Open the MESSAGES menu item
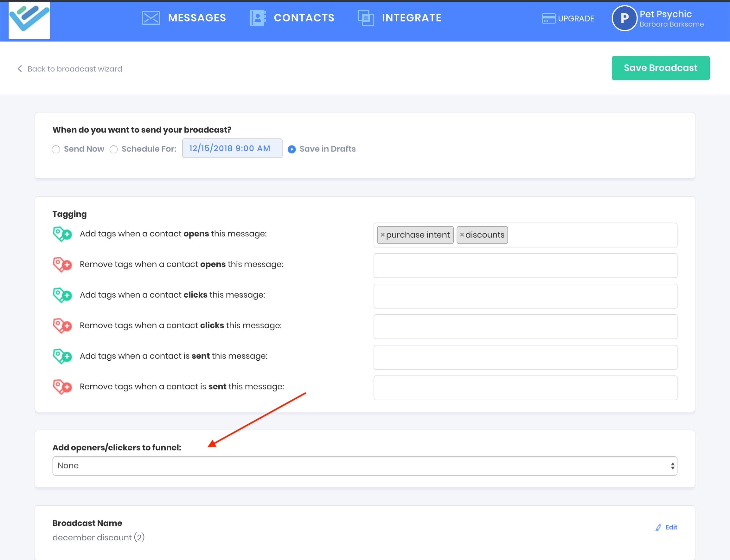The height and width of the screenshot is (560, 730). (197, 18)
